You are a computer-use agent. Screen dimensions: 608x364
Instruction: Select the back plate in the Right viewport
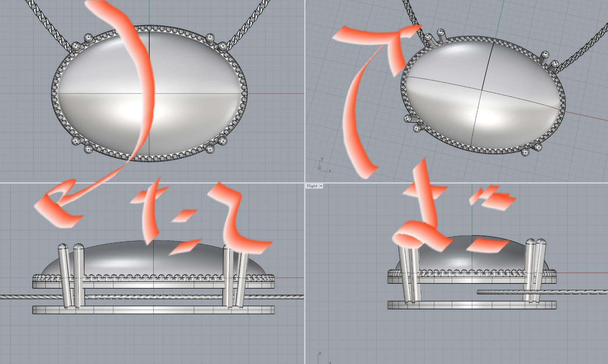472,305
